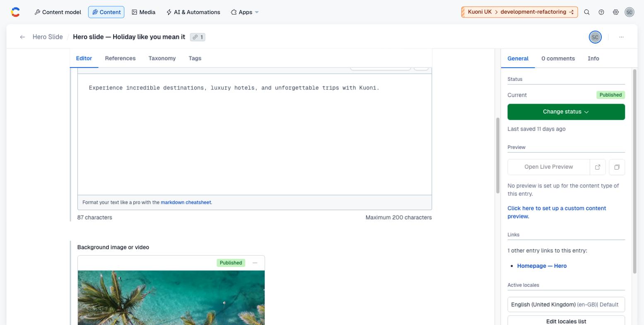
Task: Open the background image card ellipsis menu
Action: coord(255,263)
